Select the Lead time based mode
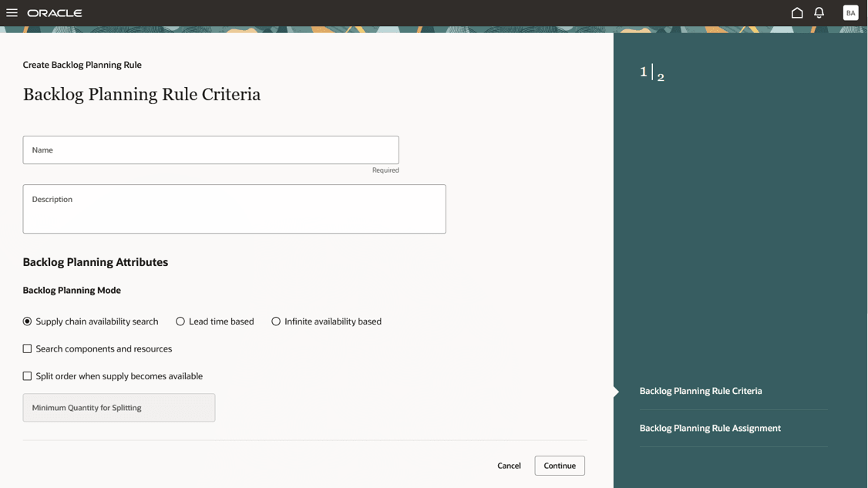Image resolution: width=868 pixels, height=488 pixels. point(180,321)
